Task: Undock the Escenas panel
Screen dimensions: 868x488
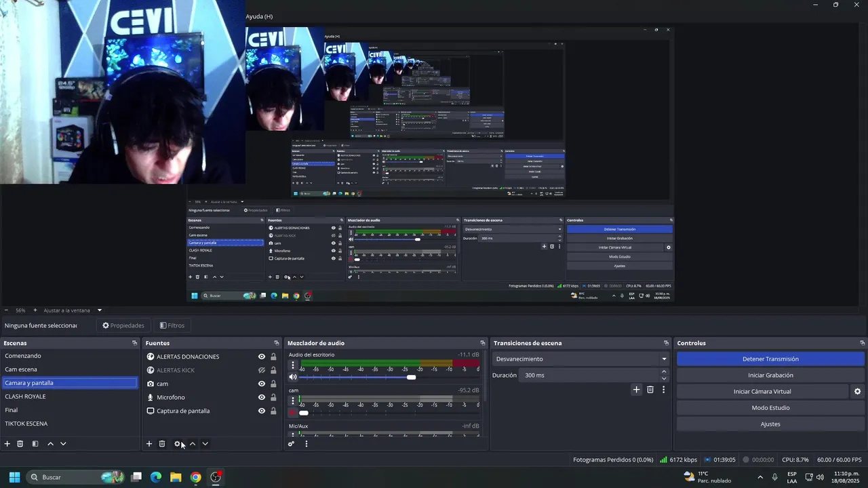Action: click(x=134, y=343)
